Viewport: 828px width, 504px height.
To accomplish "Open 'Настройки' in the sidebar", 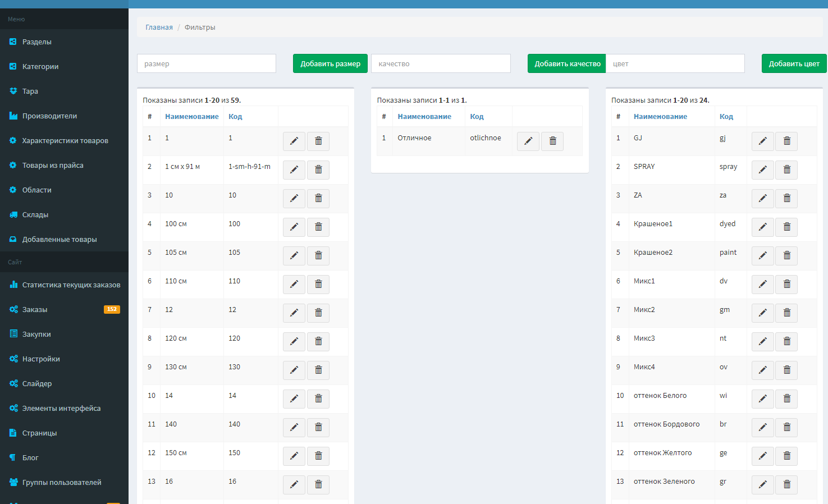I will 41,359.
